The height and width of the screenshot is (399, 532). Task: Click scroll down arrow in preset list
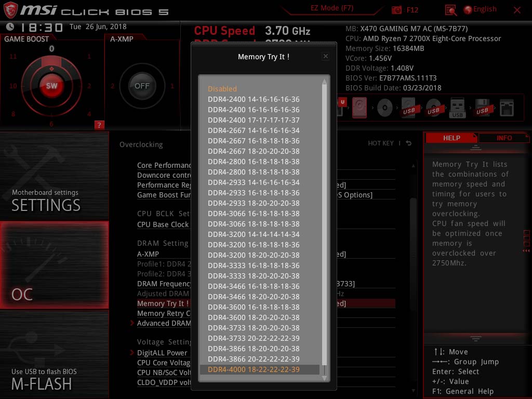click(324, 378)
